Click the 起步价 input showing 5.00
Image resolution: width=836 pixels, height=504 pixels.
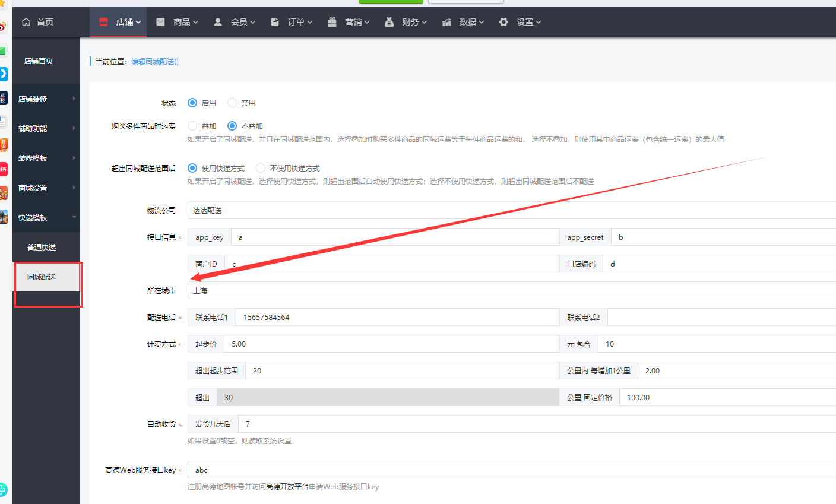tap(391, 344)
